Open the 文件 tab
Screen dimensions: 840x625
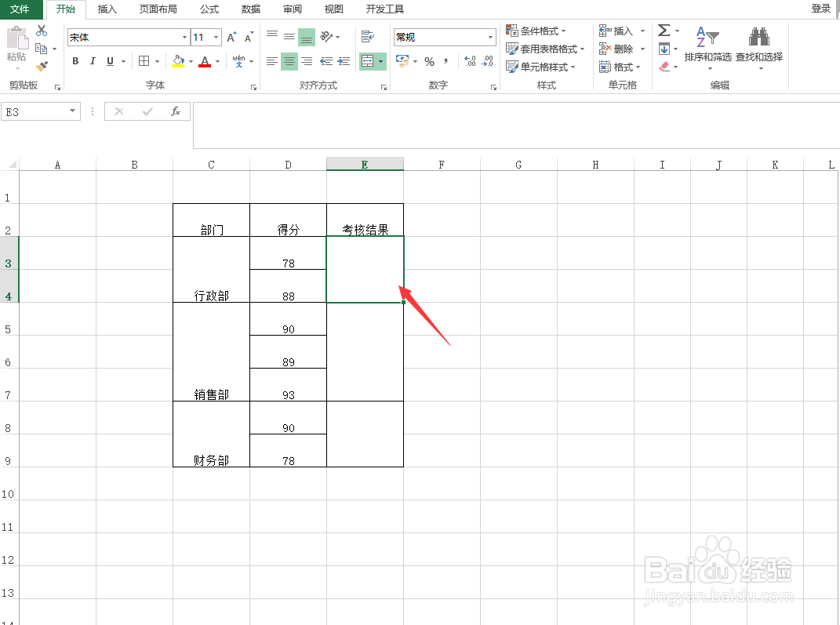20,9
